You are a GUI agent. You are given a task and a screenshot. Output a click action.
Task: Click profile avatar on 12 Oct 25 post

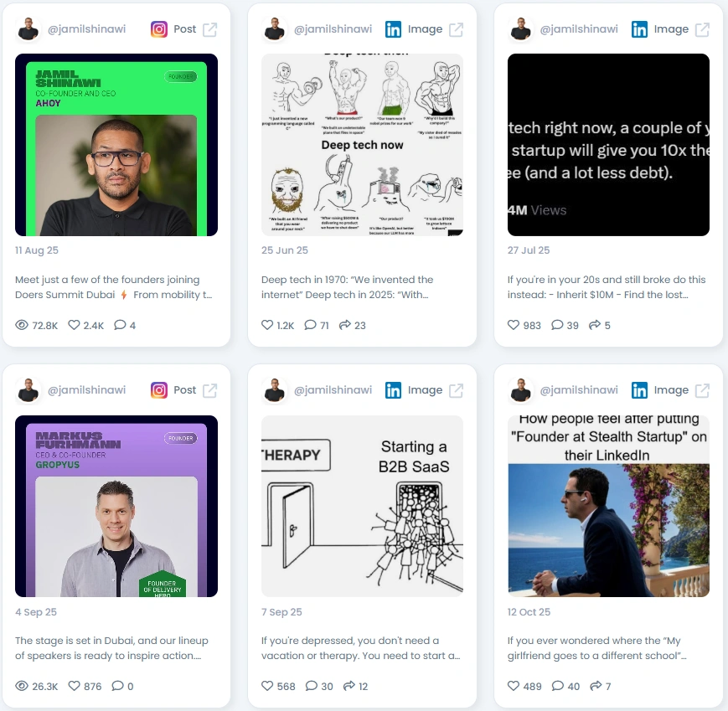(520, 390)
